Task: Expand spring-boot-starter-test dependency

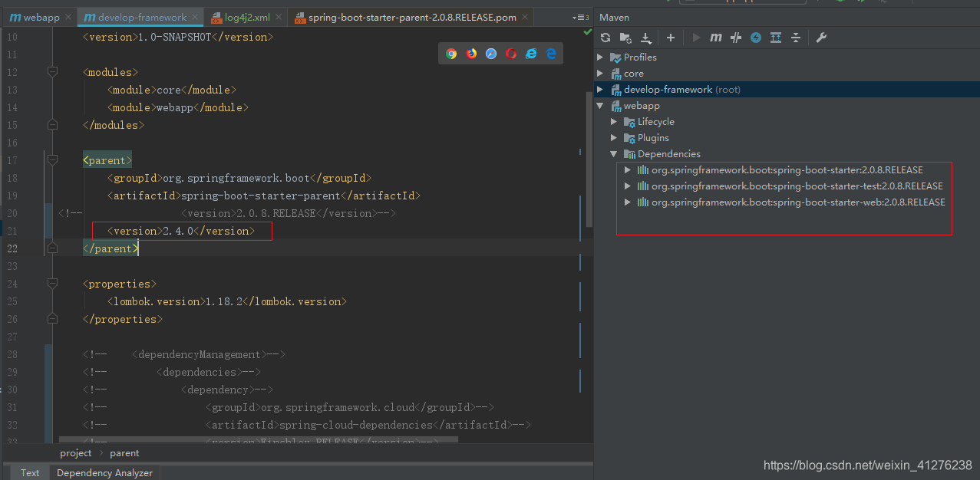Action: coord(628,186)
